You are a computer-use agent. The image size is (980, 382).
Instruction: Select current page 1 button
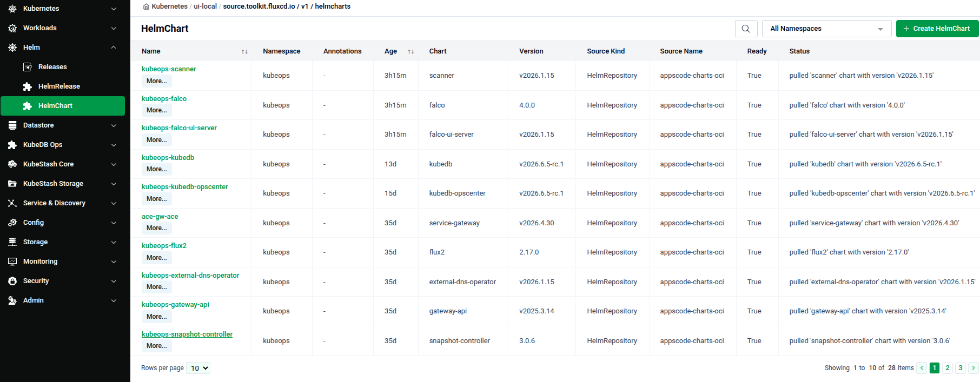pyautogui.click(x=935, y=368)
